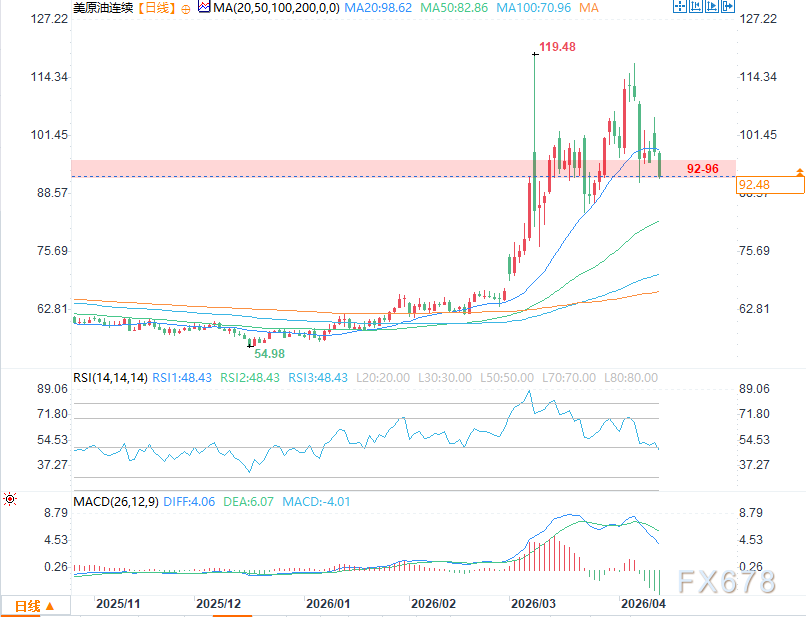This screenshot has width=806, height=617.
Task: Click the 2026/02 date on time axis
Action: [433, 604]
